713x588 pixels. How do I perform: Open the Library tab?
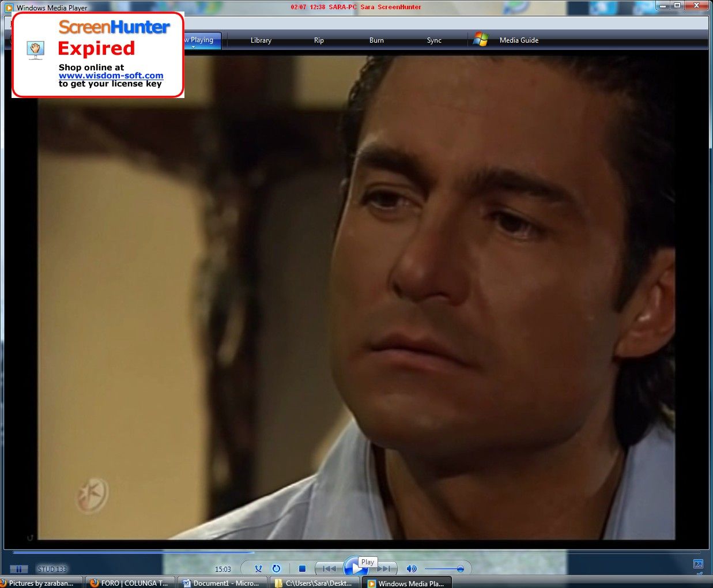[x=261, y=40]
